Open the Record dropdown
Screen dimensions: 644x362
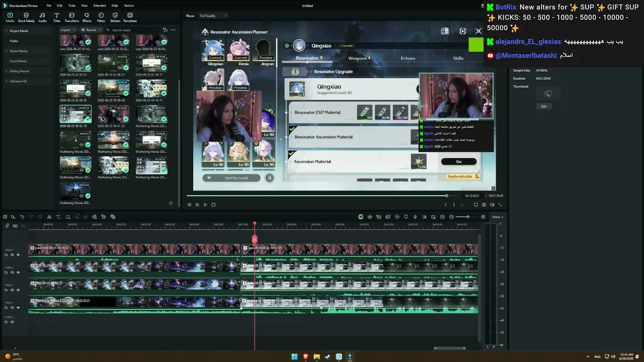point(92,30)
